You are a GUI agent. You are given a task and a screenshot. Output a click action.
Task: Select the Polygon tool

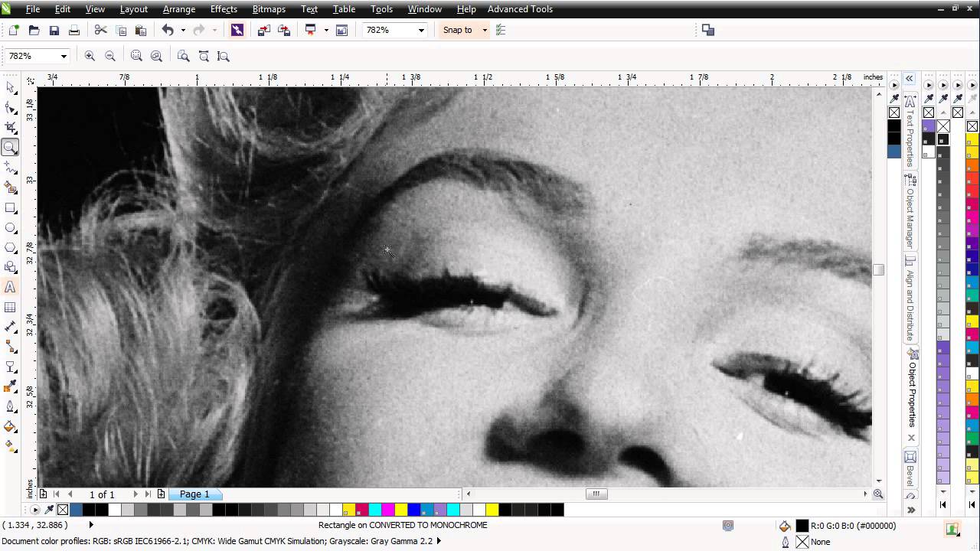(11, 247)
